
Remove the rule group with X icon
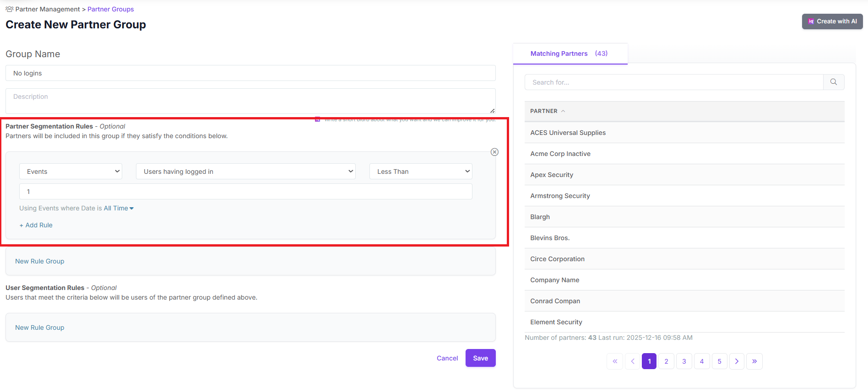tap(494, 152)
